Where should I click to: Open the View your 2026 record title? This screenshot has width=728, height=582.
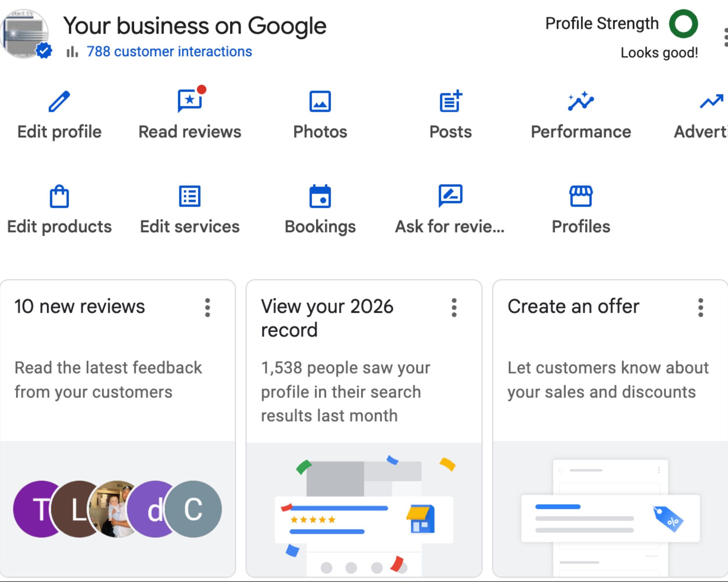[327, 318]
